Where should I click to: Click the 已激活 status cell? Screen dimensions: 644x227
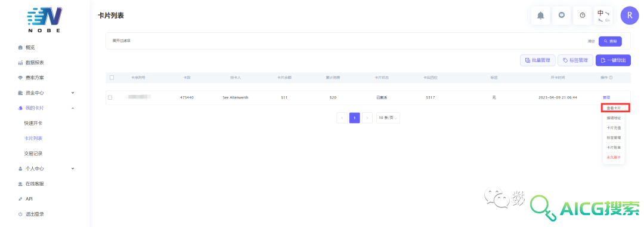point(382,97)
